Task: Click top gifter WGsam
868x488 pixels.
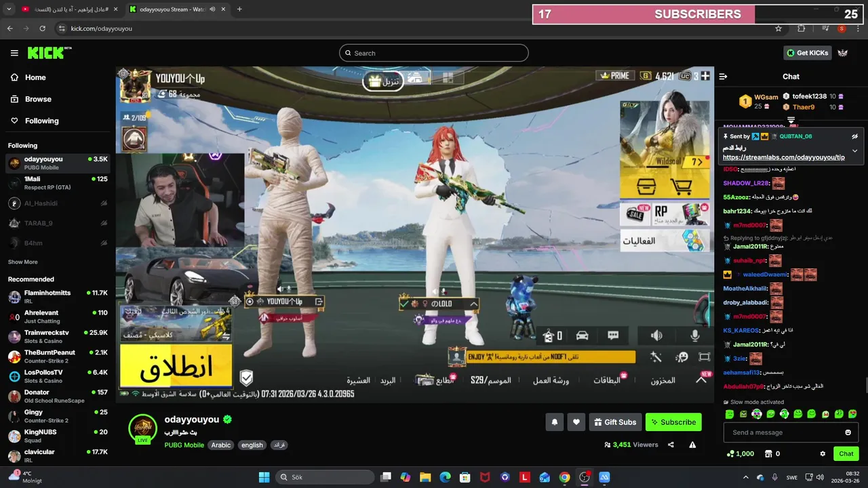Action: point(766,97)
